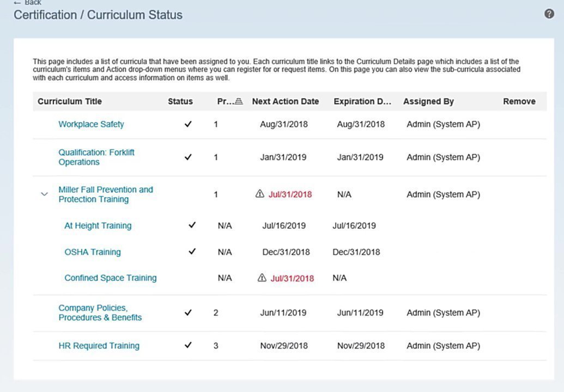Collapse the Miller Fall Prevention sub-curricula
This screenshot has height=392, width=564.
44,194
